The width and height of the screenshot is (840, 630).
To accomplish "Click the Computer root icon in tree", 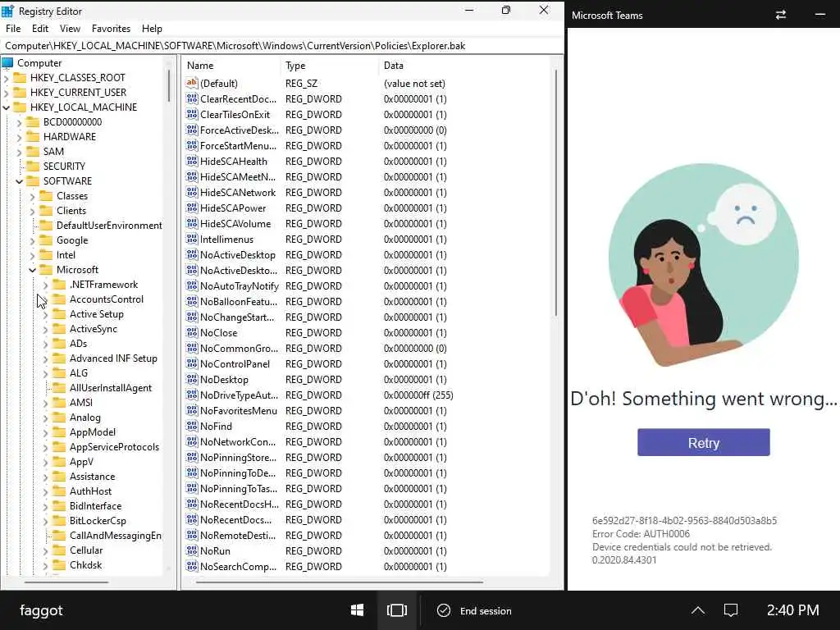I will click(x=7, y=63).
